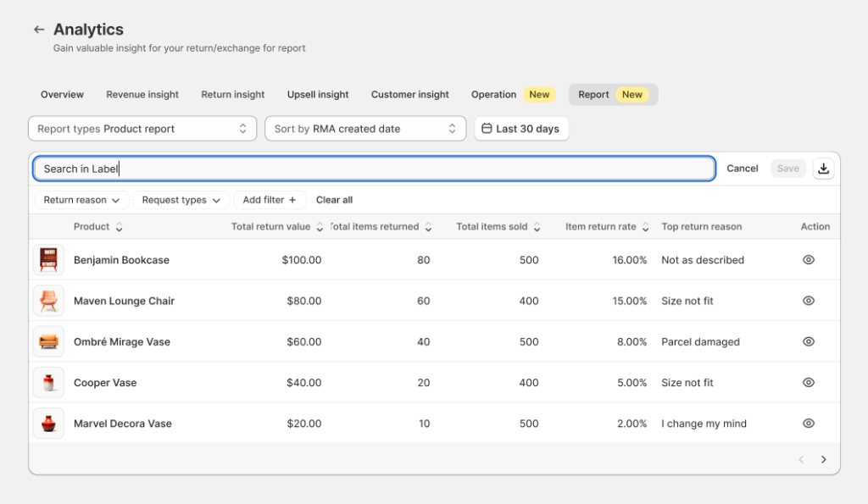
Task: Open the Report types Product report dropdown
Action: [142, 128]
